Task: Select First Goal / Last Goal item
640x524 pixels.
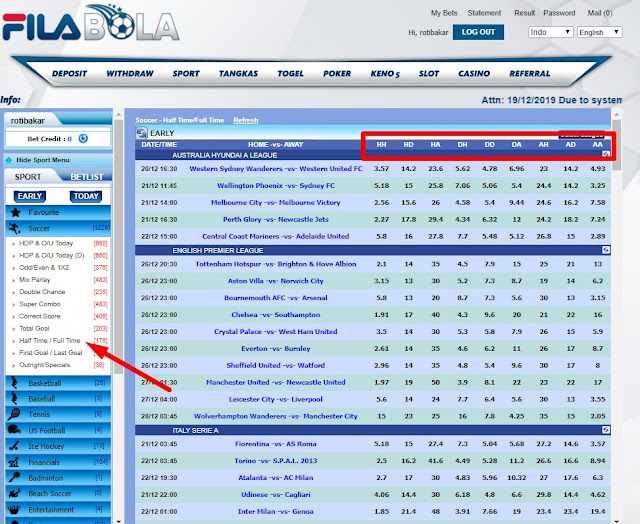Action: (51, 353)
